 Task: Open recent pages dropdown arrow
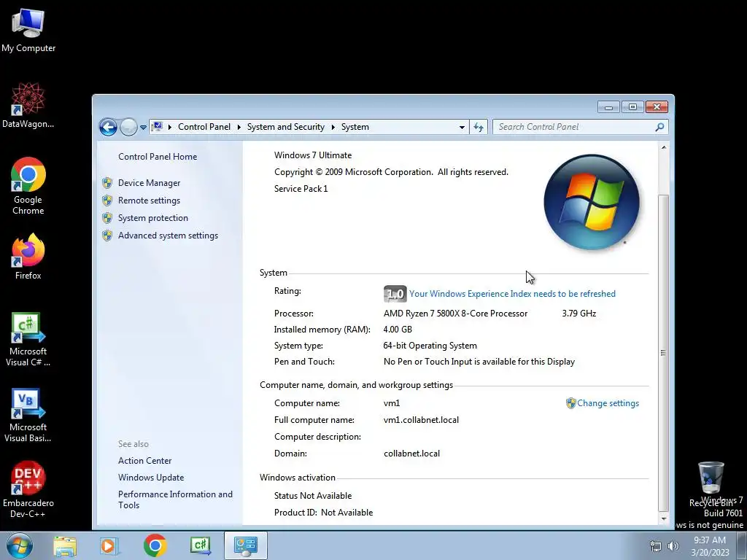pos(143,128)
